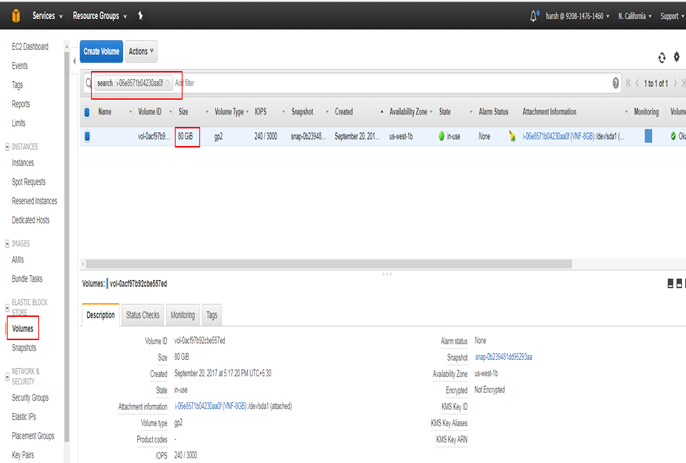Screen dimensions: 686x463
Task: Open the Services dropdown
Action: click(48, 16)
